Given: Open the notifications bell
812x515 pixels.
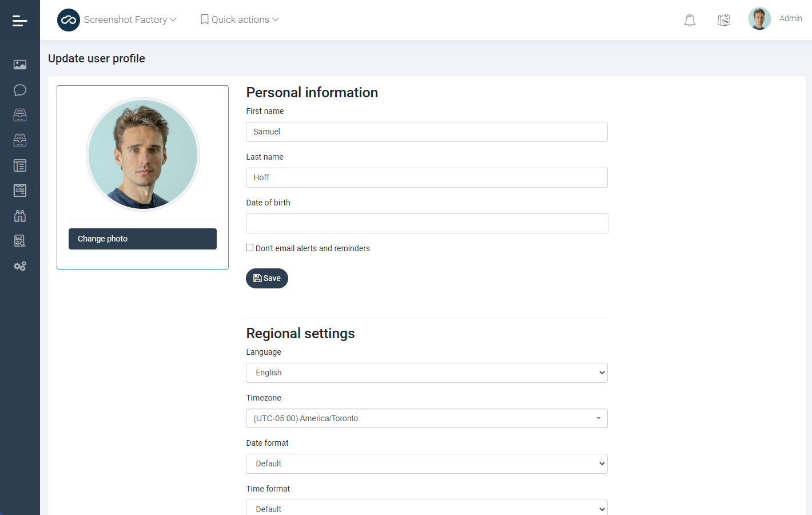Looking at the screenshot, I should (690, 20).
